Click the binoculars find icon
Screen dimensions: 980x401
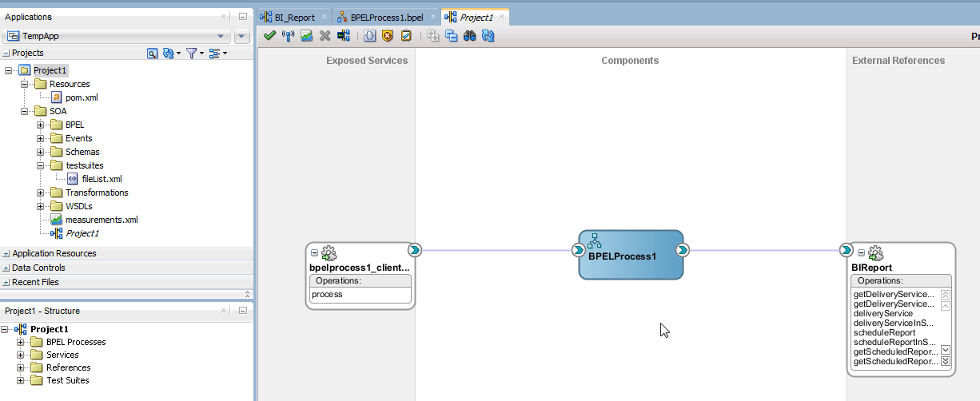[470, 35]
